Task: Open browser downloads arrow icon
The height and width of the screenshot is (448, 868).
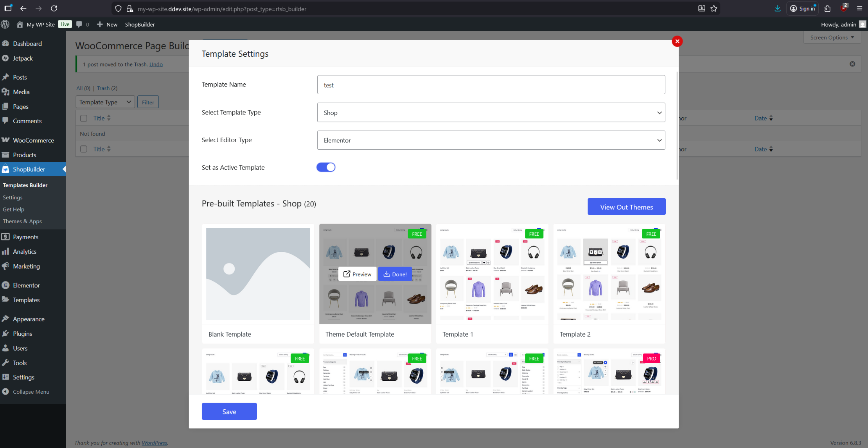Action: click(778, 9)
